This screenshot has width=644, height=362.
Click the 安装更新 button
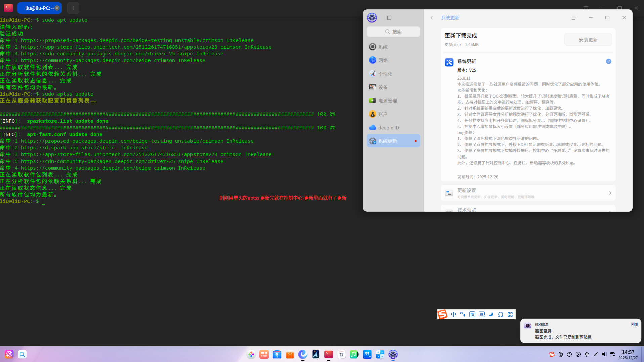click(x=588, y=40)
